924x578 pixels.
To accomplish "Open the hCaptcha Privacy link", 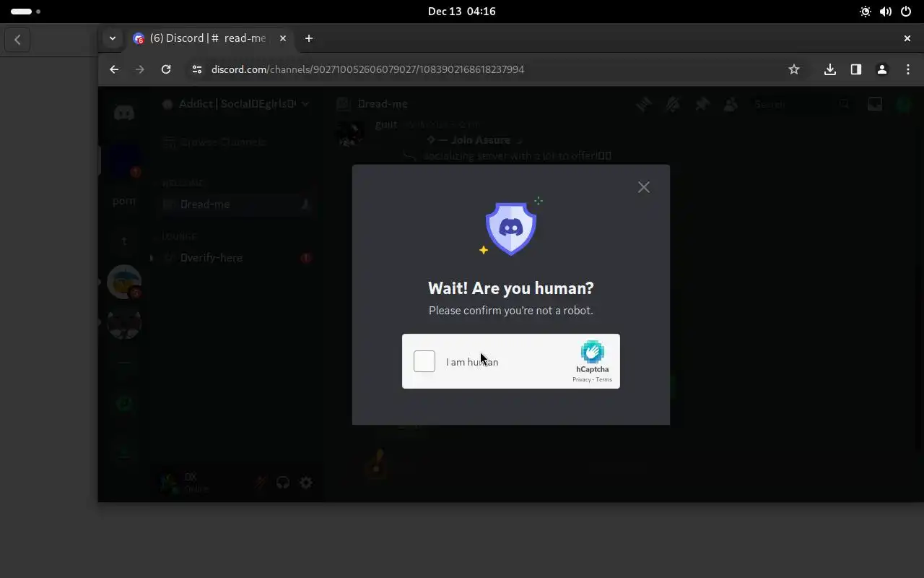I will click(581, 379).
